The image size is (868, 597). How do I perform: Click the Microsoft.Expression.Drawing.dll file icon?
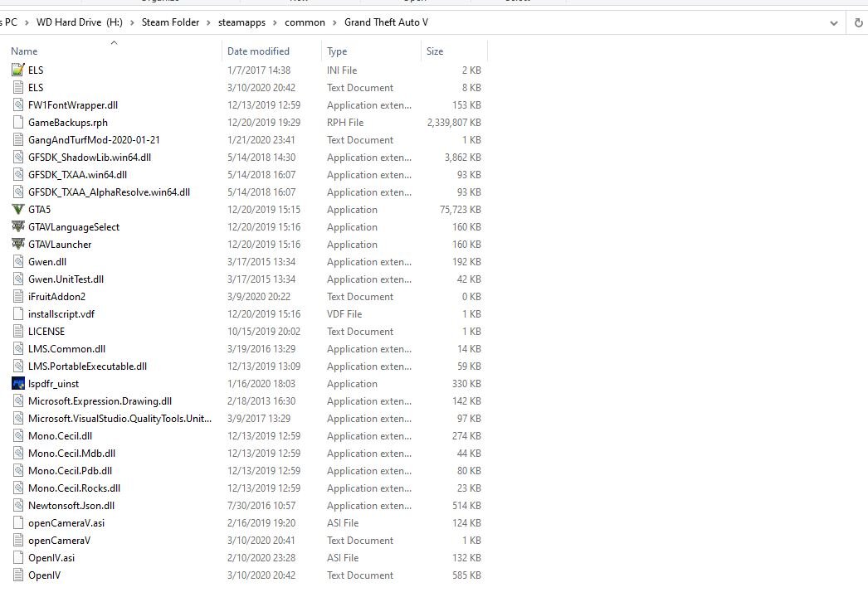click(x=18, y=401)
